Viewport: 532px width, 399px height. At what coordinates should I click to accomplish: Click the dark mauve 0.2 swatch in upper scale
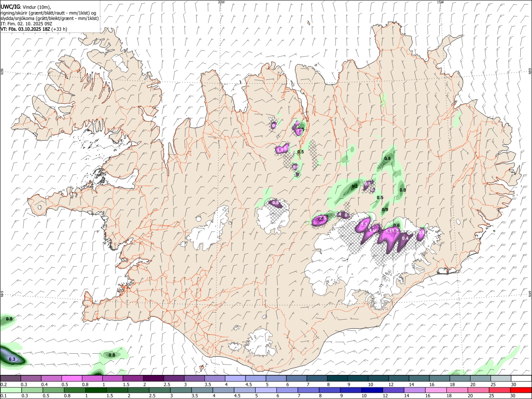(10, 379)
